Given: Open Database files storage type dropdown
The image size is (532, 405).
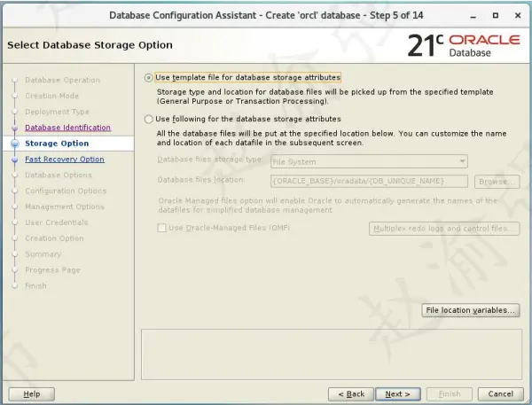Looking at the screenshot, I should click(x=369, y=161).
